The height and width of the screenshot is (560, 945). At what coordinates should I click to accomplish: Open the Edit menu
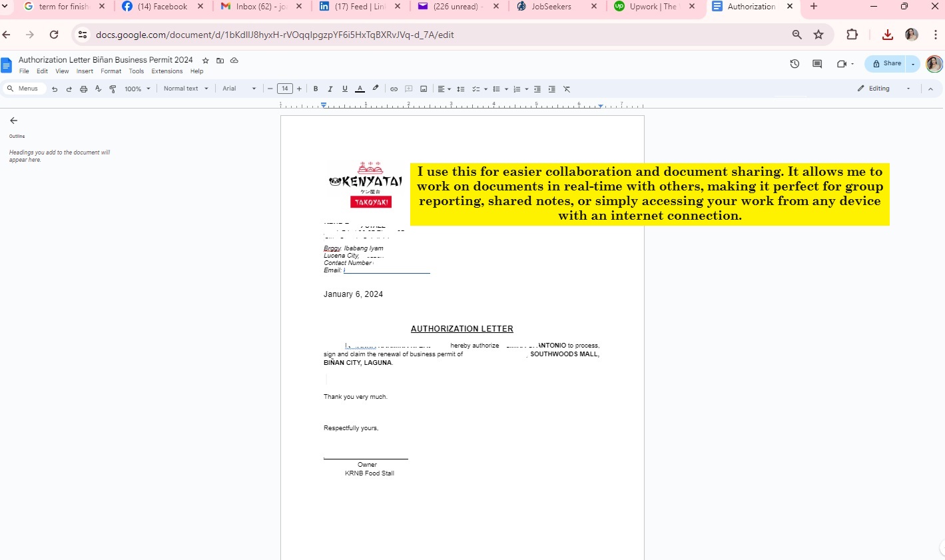[42, 71]
